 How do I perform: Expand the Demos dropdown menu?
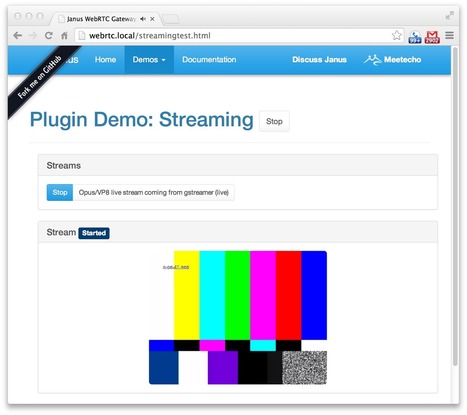(149, 60)
